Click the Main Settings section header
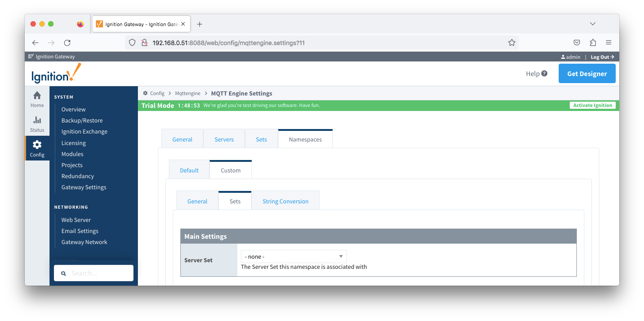Viewport: 644px width, 321px height. coord(378,236)
